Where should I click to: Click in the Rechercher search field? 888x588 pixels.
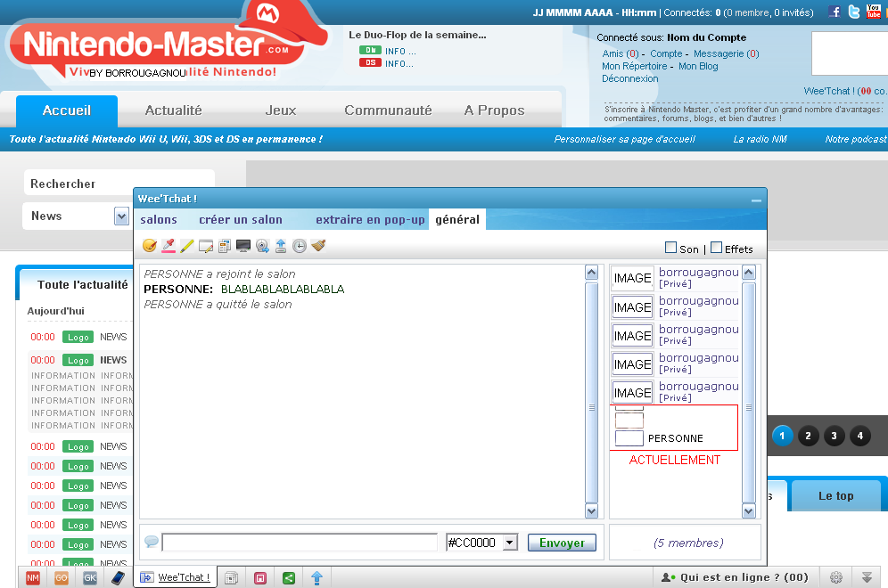pyautogui.click(x=119, y=184)
